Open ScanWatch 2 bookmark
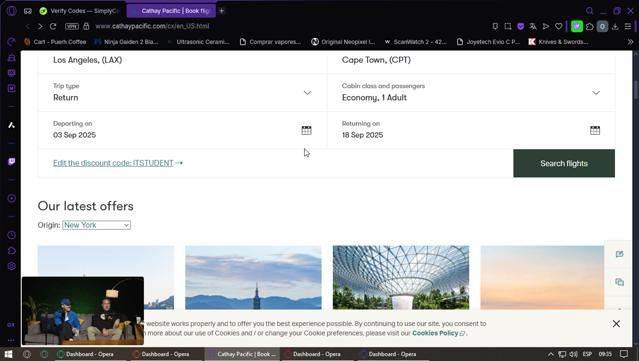 [416, 42]
